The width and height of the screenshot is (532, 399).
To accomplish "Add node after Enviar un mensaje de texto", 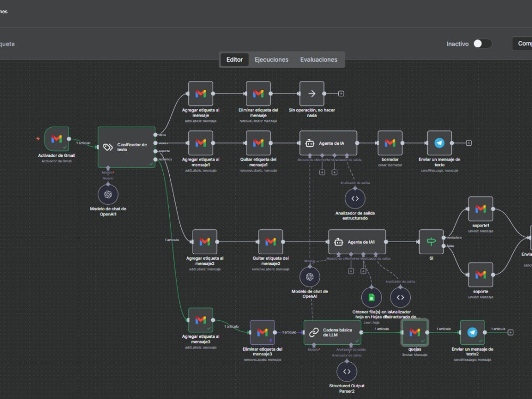I will pyautogui.click(x=469, y=143).
